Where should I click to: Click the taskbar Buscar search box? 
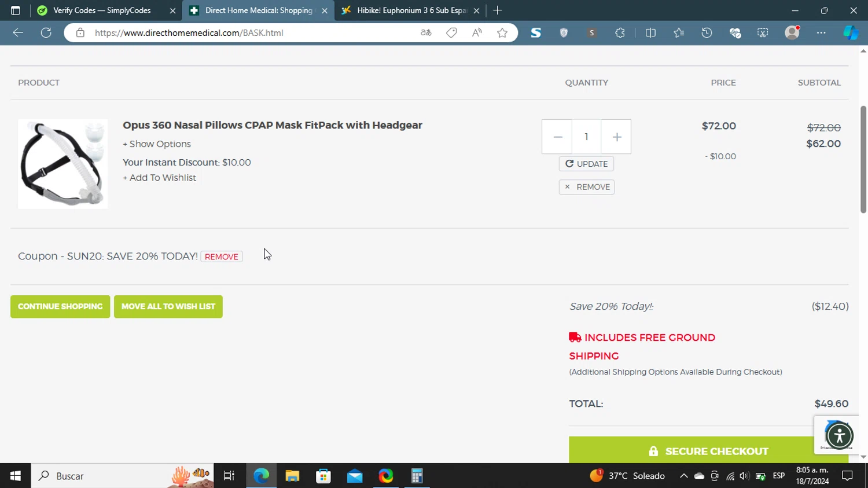click(x=122, y=476)
